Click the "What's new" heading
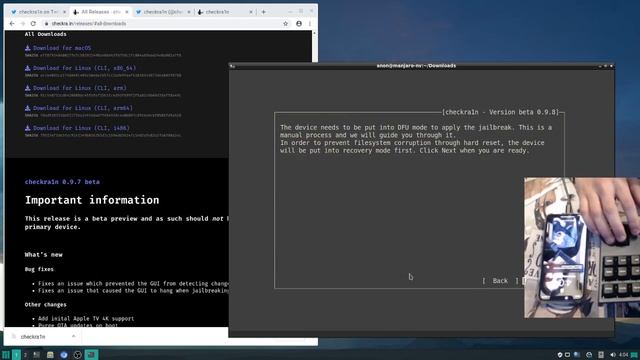This screenshot has width=640, height=360. (x=43, y=254)
